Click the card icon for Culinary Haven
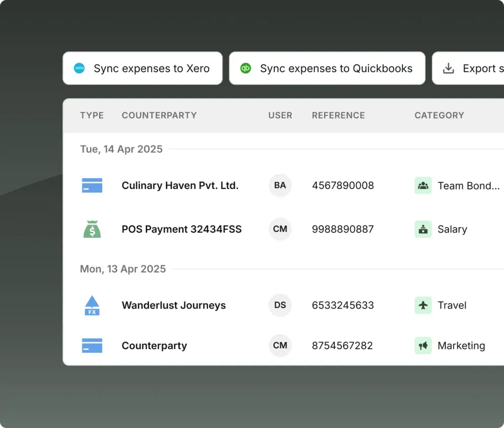This screenshot has height=428, width=504. 92,185
